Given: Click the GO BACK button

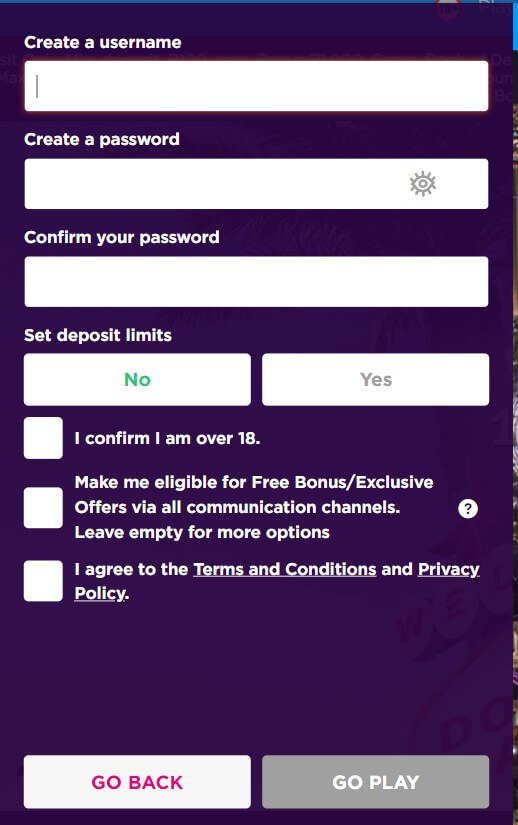Looking at the screenshot, I should tap(137, 782).
